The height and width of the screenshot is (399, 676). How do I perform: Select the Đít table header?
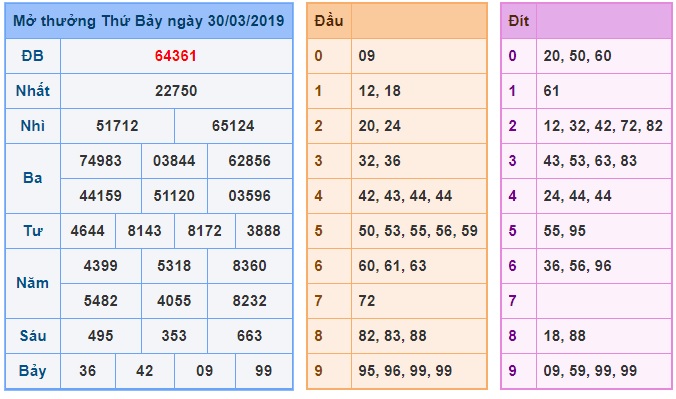click(x=519, y=21)
